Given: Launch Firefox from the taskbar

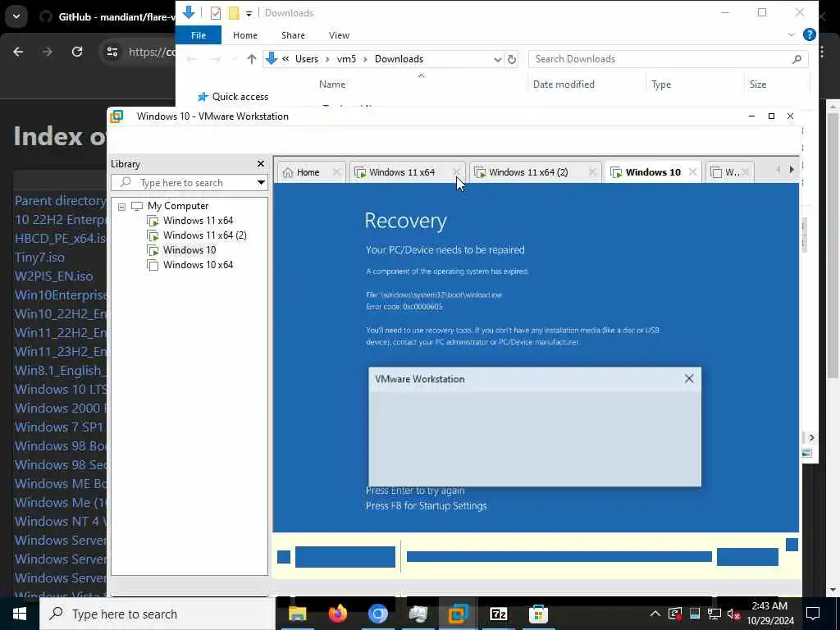Looking at the screenshot, I should [337, 614].
